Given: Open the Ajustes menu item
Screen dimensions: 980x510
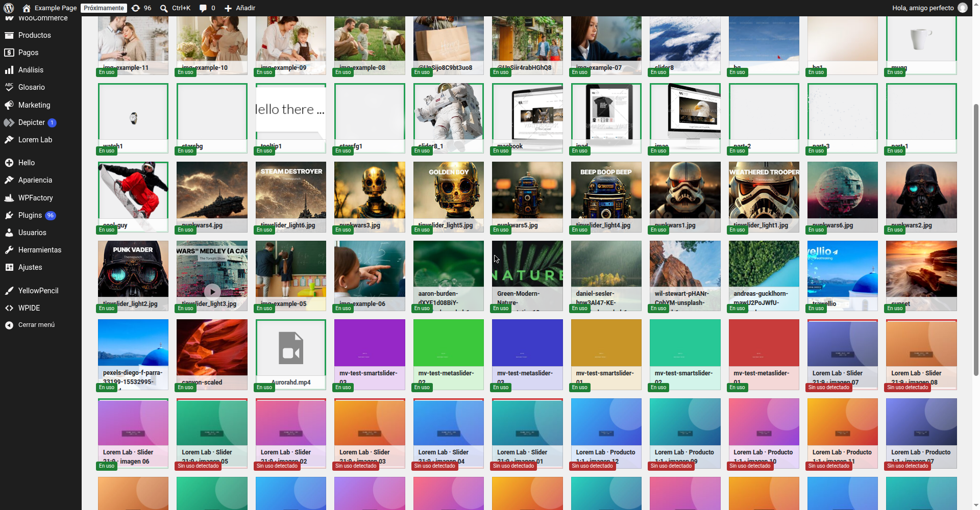Looking at the screenshot, I should pyautogui.click(x=41, y=267).
